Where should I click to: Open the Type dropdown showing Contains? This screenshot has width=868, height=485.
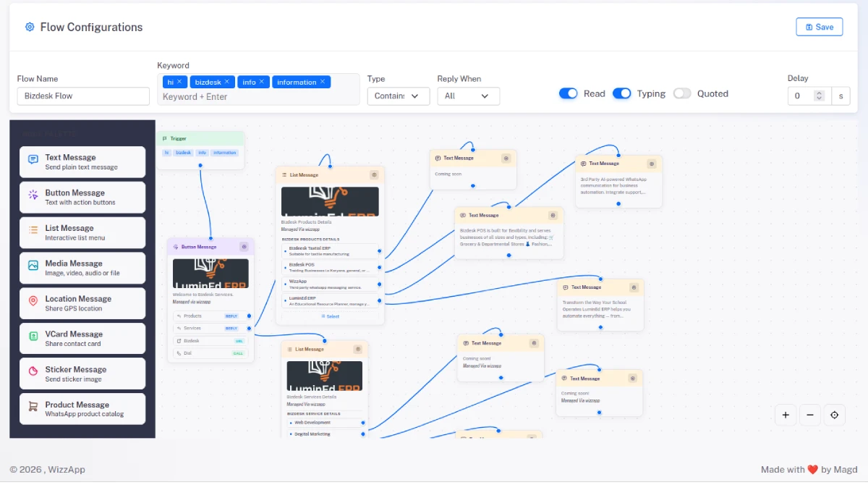[399, 96]
